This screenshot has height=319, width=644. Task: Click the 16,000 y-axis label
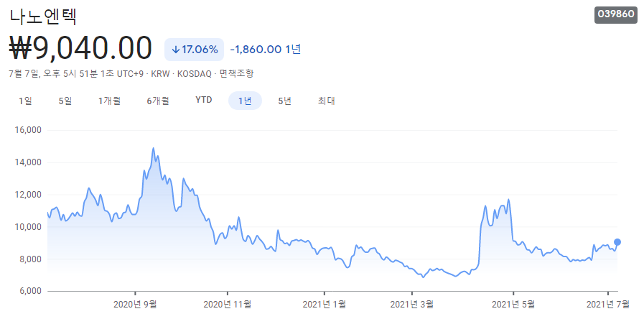pyautogui.click(x=28, y=130)
